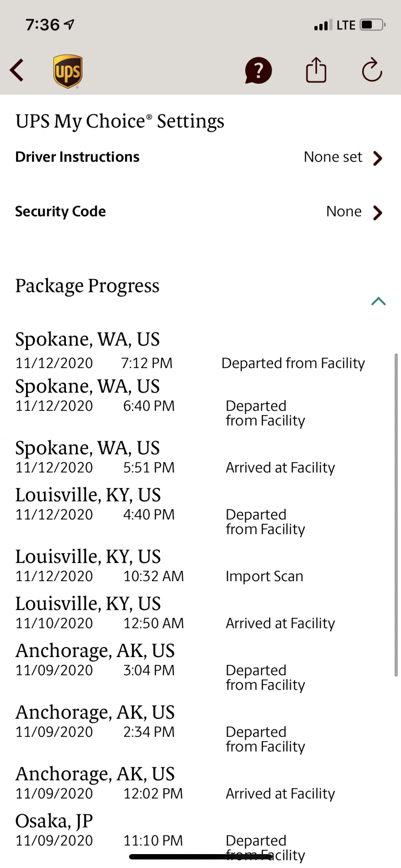Open Driver Instructions chevron

tap(378, 158)
